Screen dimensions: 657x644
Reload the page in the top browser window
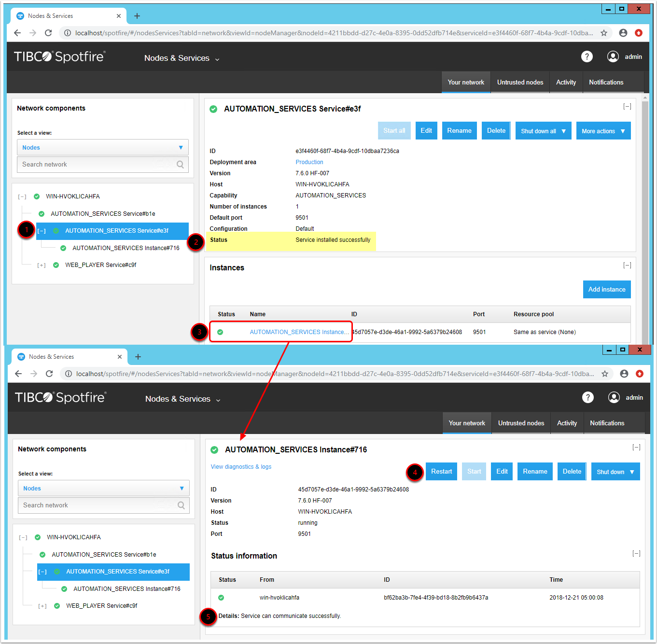48,33
